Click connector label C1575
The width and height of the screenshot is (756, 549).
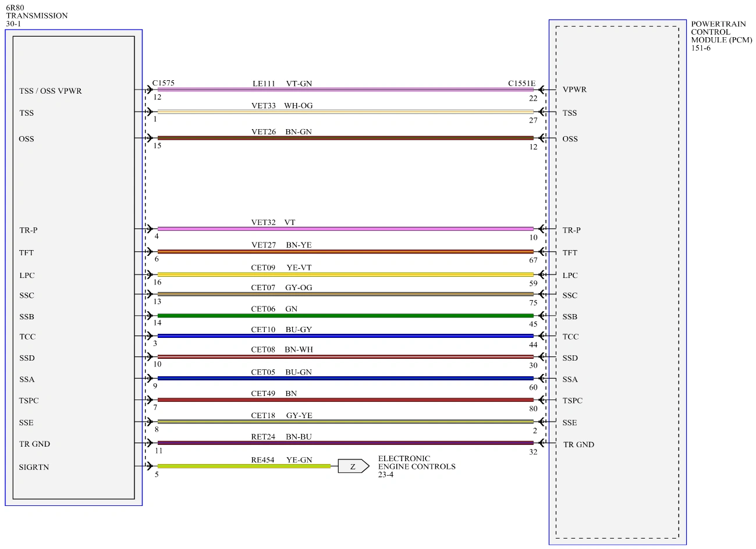click(163, 83)
